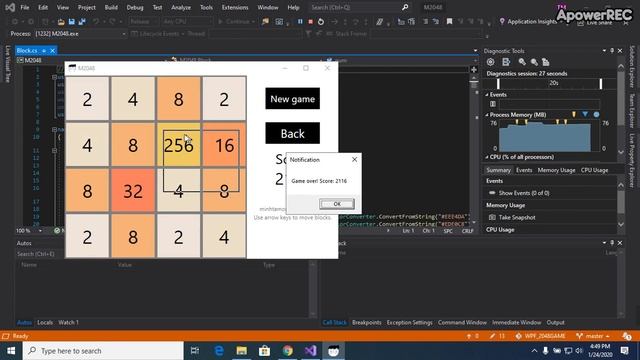Open the Any CPU platform dropdown

click(x=187, y=22)
